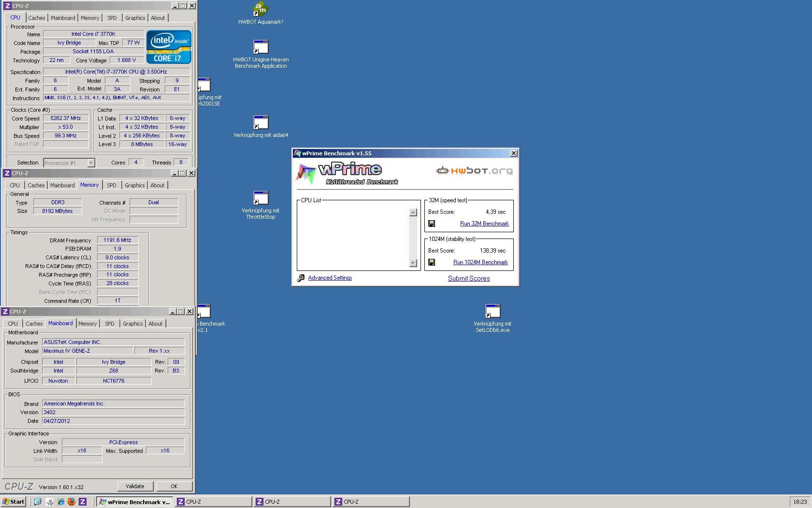812x508 pixels.
Task: Click Submit Scores link
Action: tap(469, 278)
